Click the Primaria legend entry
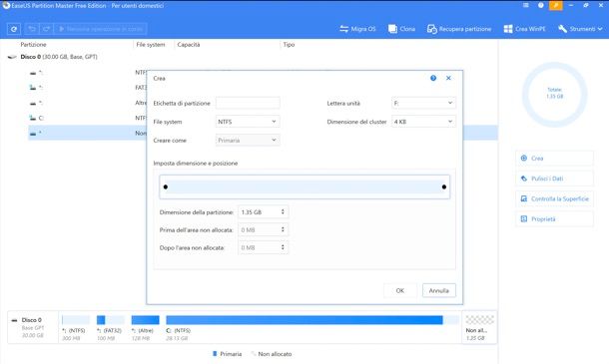Image resolution: width=609 pixels, height=364 pixels. tap(228, 354)
